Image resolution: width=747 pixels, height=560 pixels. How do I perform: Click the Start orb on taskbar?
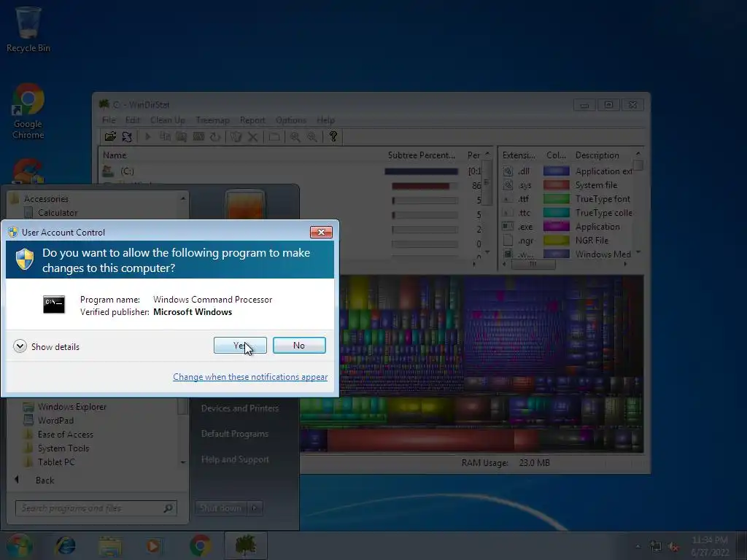pyautogui.click(x=20, y=545)
